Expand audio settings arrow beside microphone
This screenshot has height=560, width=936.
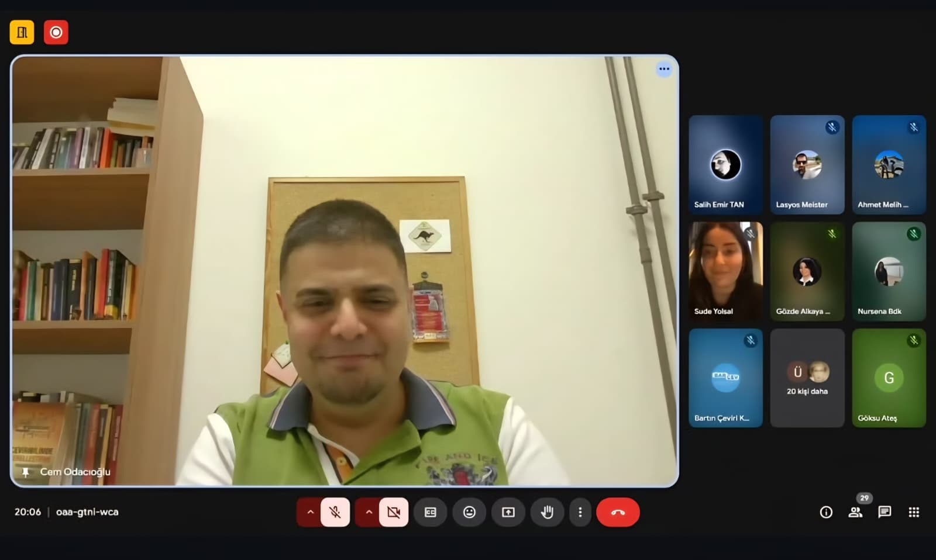tap(310, 512)
